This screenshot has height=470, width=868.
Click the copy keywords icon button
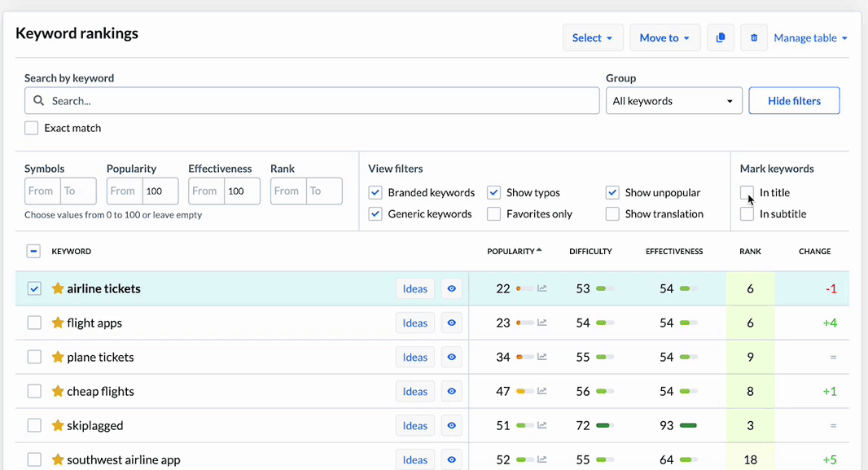pos(720,37)
